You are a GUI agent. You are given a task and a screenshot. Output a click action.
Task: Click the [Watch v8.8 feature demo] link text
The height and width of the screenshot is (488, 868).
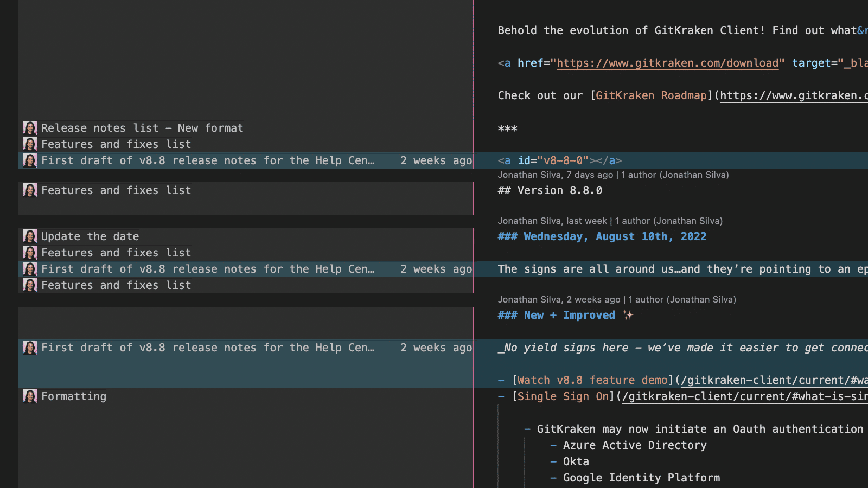click(593, 380)
